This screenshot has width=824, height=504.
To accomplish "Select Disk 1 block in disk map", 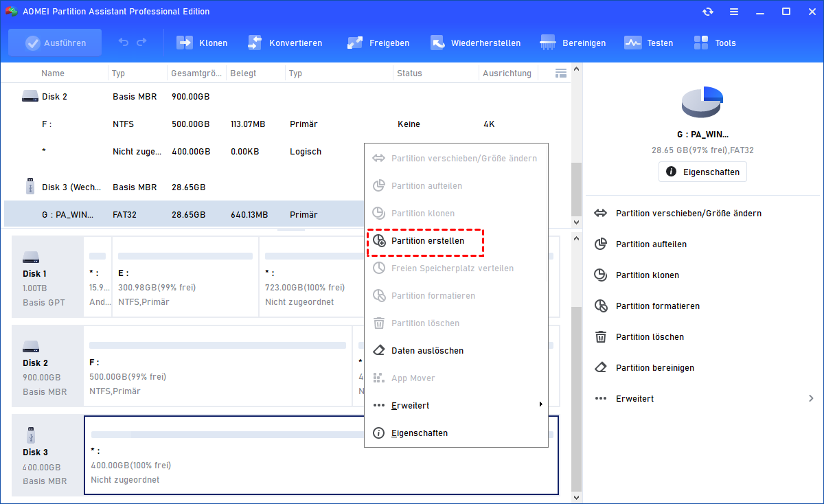I will coord(47,277).
